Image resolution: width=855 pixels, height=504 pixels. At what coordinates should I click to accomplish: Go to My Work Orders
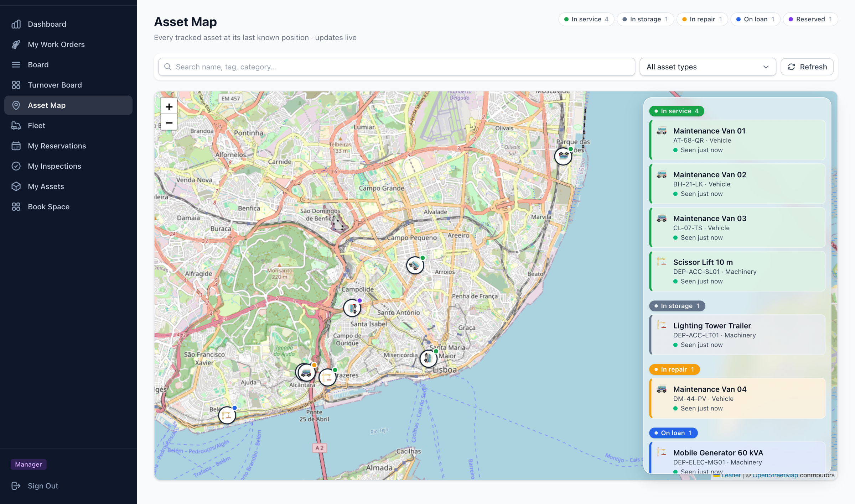[68, 44]
